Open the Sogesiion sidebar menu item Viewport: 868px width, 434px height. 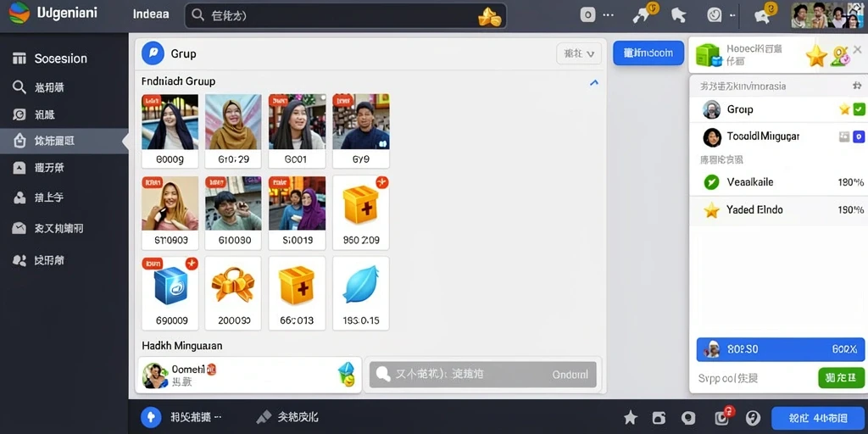(64, 58)
